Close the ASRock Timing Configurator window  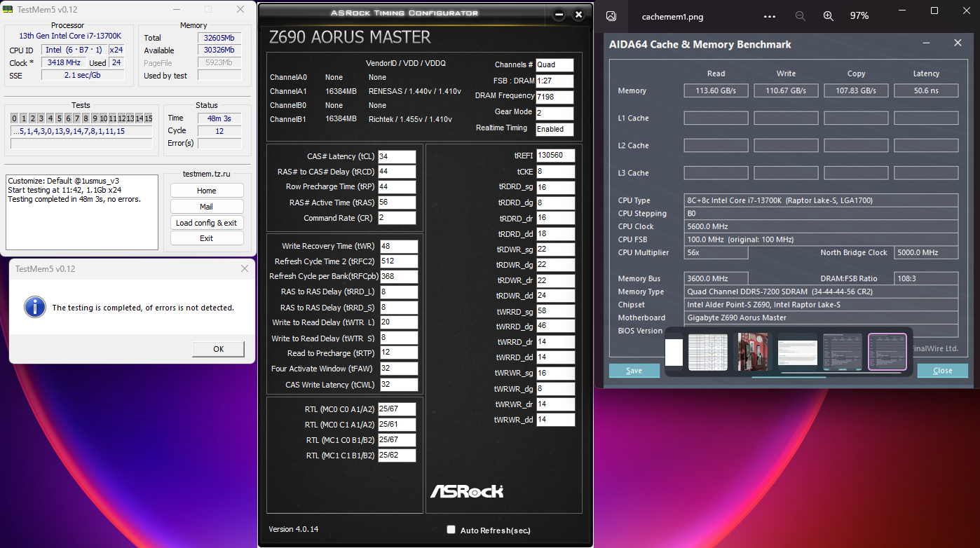coord(578,14)
